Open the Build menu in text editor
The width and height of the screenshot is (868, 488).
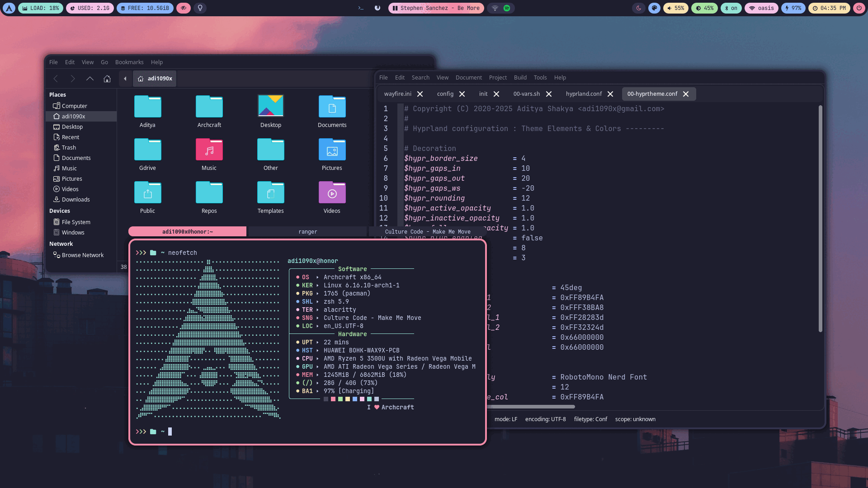tap(520, 78)
